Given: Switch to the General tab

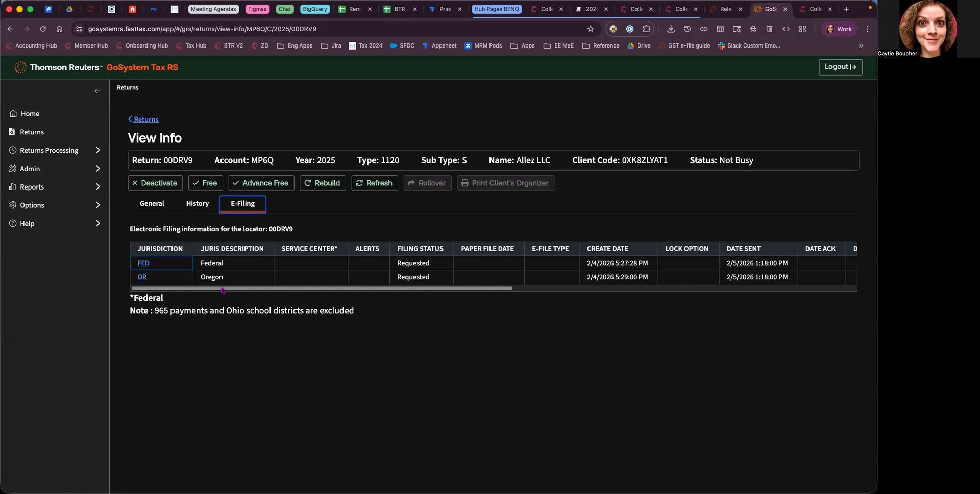Looking at the screenshot, I should (x=152, y=203).
